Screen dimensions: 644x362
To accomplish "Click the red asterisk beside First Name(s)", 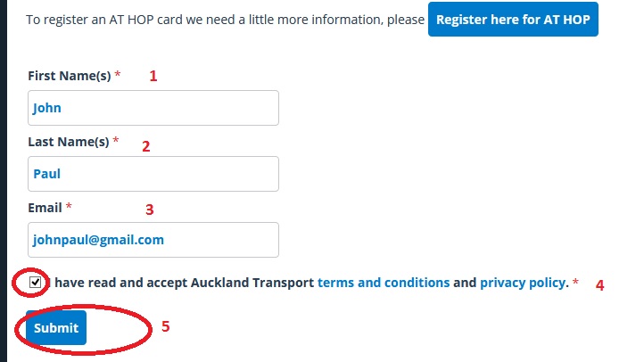I will (118, 76).
